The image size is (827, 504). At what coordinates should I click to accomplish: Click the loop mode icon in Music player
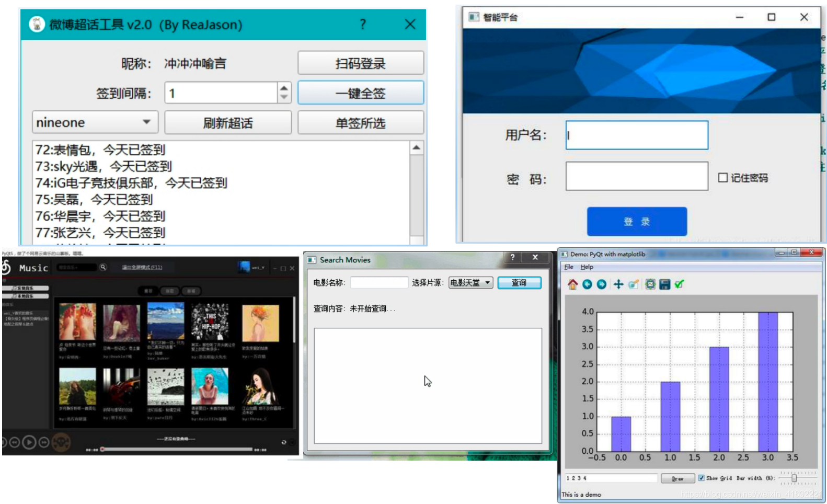(284, 442)
